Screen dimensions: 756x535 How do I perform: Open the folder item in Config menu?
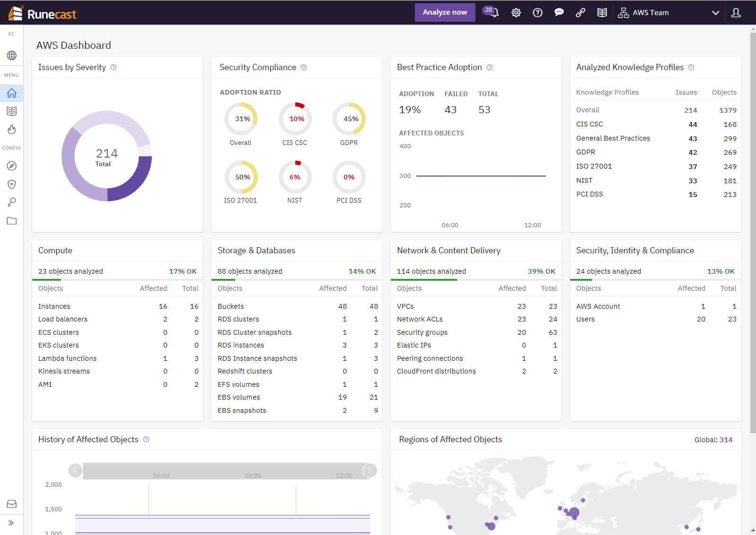click(12, 221)
